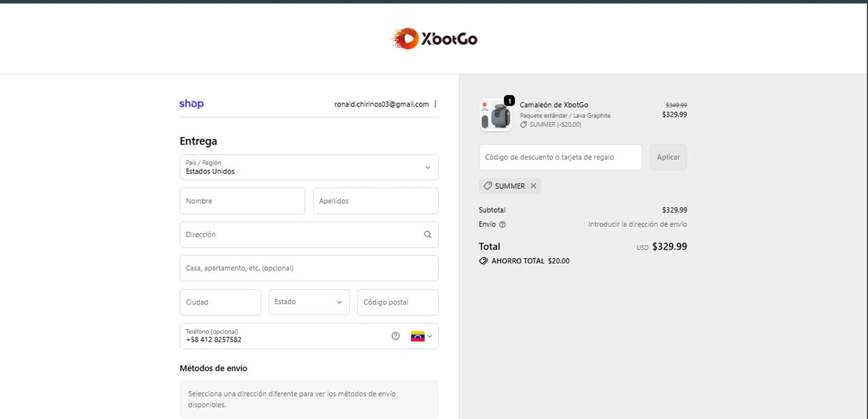Image resolution: width=868 pixels, height=419 pixels.
Task: Open the phone number help icon
Action: (x=396, y=336)
